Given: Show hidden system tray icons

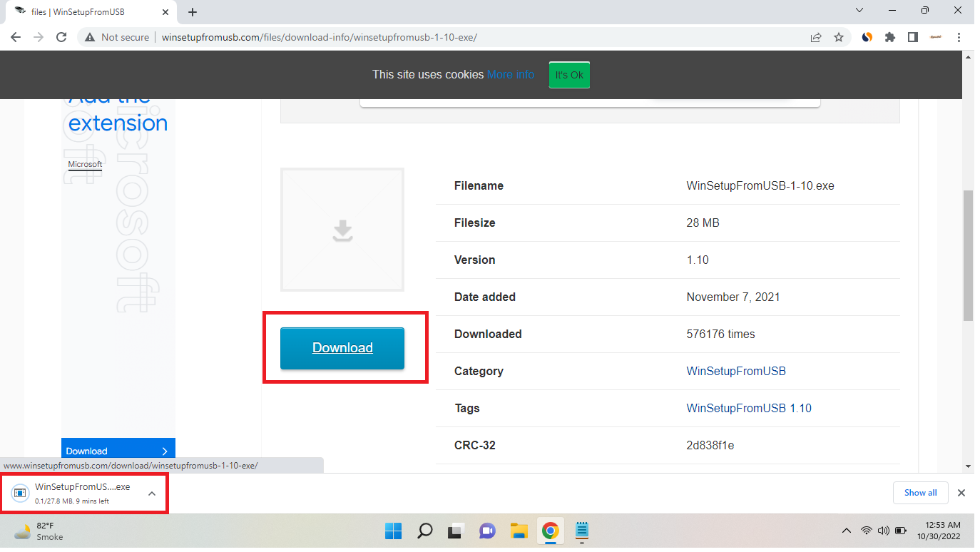Looking at the screenshot, I should pos(847,531).
